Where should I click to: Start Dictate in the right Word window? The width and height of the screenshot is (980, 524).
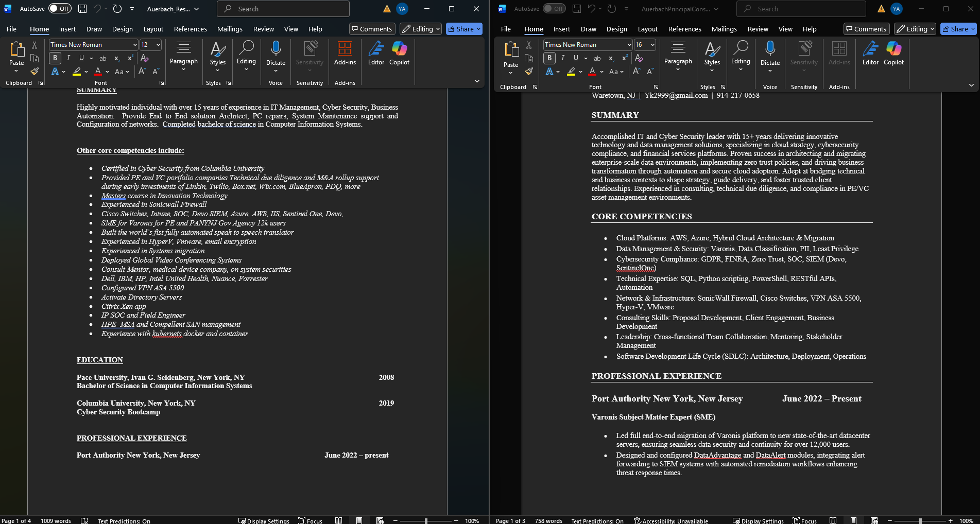(770, 57)
